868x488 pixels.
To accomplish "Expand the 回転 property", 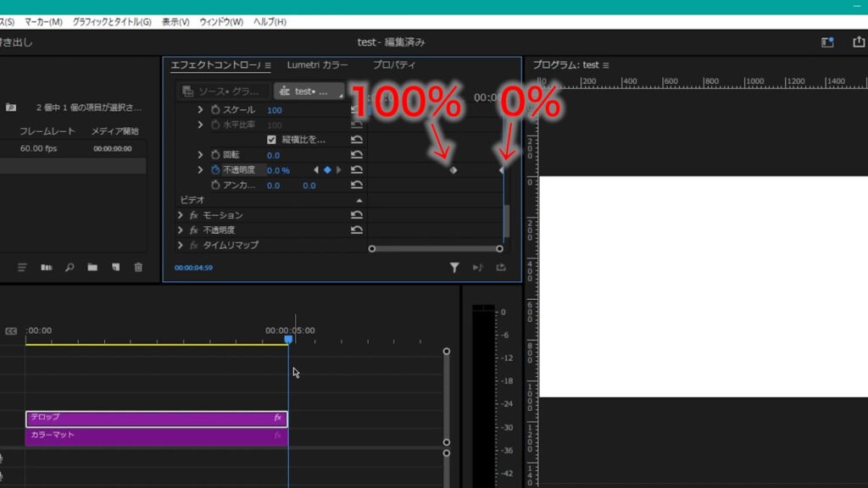I will click(x=200, y=155).
